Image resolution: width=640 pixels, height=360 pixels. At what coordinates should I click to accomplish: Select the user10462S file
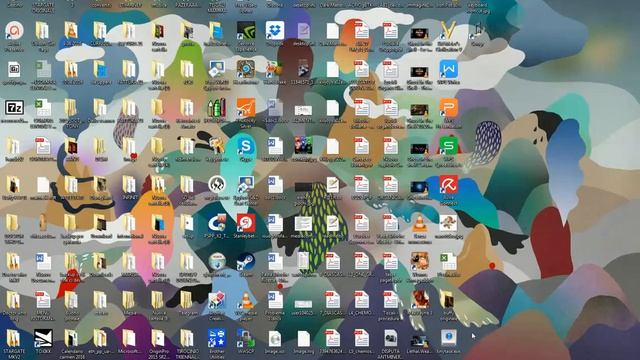tap(304, 304)
